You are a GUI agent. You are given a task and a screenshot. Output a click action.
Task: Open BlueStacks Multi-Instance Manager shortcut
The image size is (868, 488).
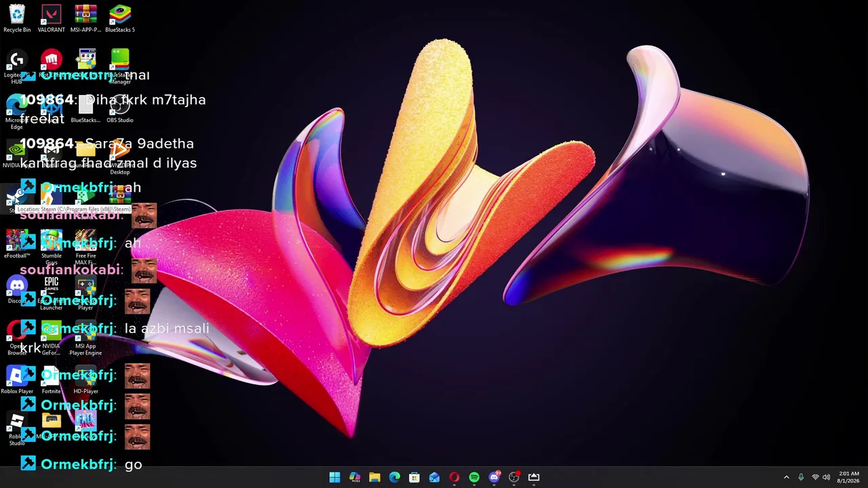point(120,66)
